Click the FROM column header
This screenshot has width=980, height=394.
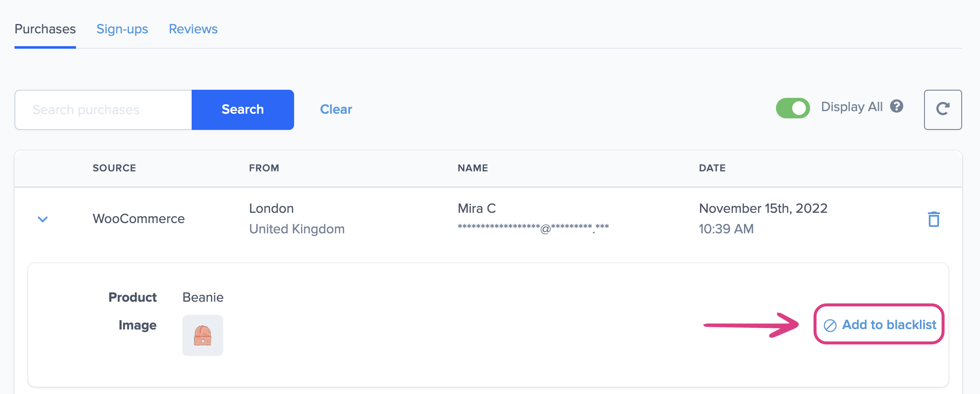pyautogui.click(x=264, y=168)
